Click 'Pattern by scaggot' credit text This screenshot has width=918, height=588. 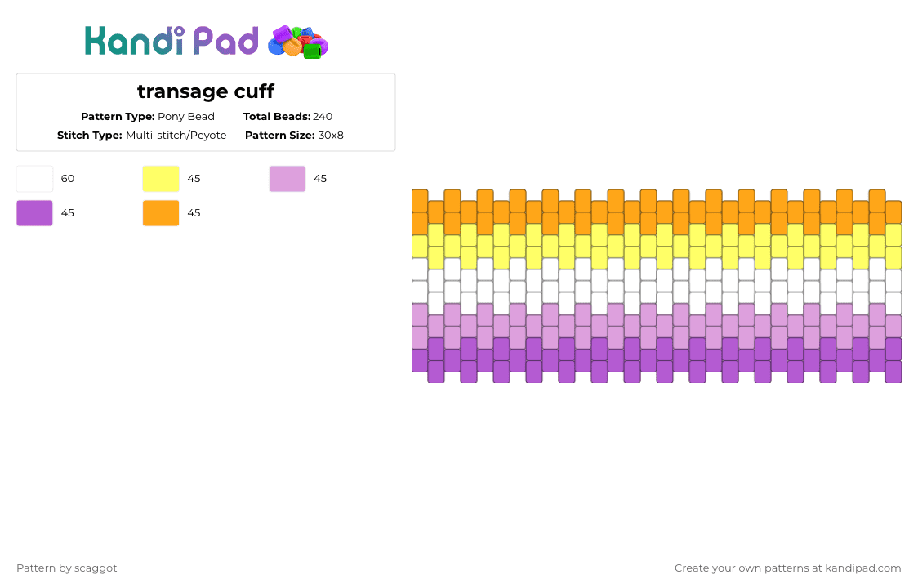tap(67, 568)
